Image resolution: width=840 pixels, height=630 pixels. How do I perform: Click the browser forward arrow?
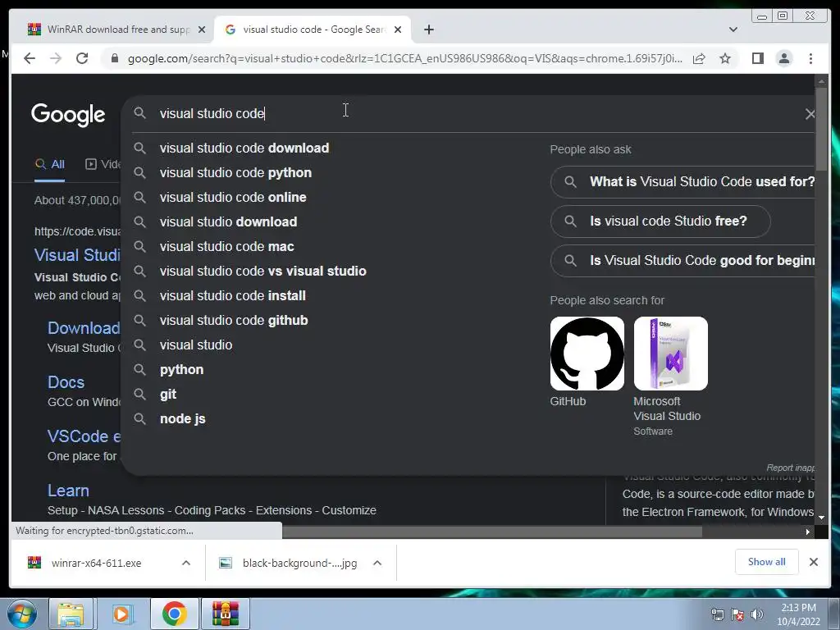pos(56,58)
